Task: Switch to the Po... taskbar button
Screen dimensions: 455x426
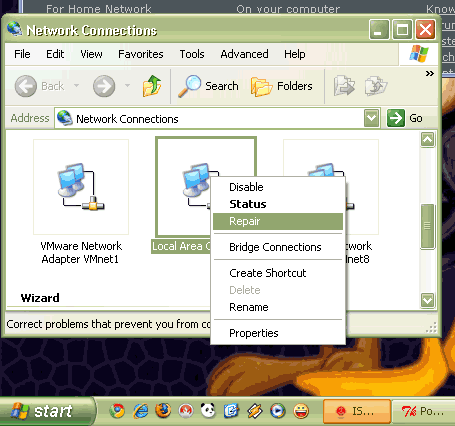Action: 423,412
